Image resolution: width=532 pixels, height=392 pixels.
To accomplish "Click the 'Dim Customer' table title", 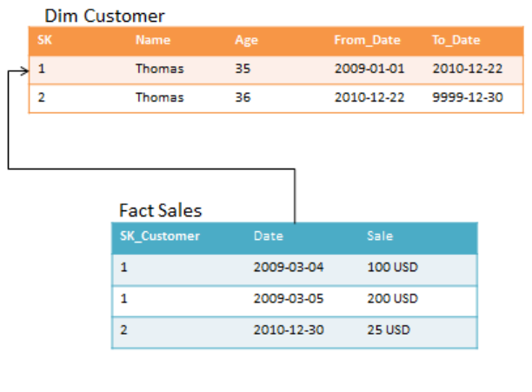I will [104, 16].
